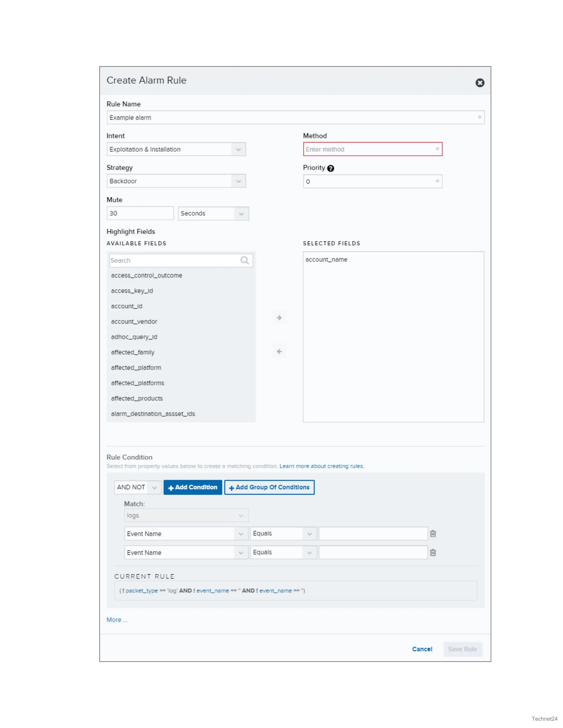Click last event_name in current rule
The image size is (563, 728).
tap(275, 591)
